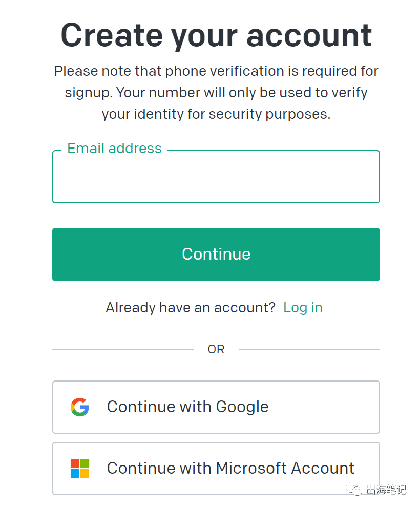Screen dimensions: 420x508
Task: Click the green Continue button
Action: point(216,255)
